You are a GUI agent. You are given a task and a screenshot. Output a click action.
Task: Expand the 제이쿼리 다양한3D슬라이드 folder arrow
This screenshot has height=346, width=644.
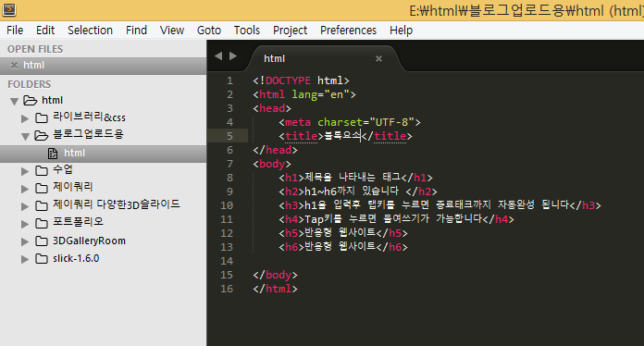(x=25, y=206)
